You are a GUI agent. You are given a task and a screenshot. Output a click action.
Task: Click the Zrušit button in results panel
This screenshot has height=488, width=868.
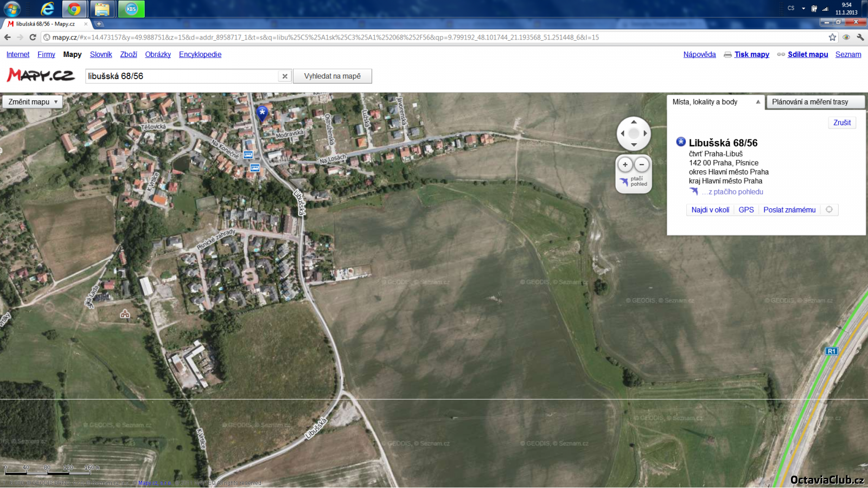pos(842,123)
